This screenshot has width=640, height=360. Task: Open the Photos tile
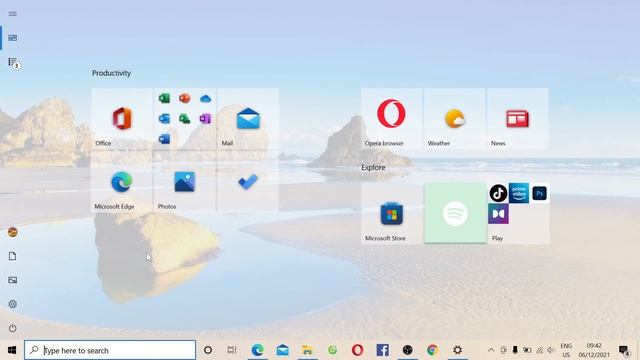(x=184, y=182)
